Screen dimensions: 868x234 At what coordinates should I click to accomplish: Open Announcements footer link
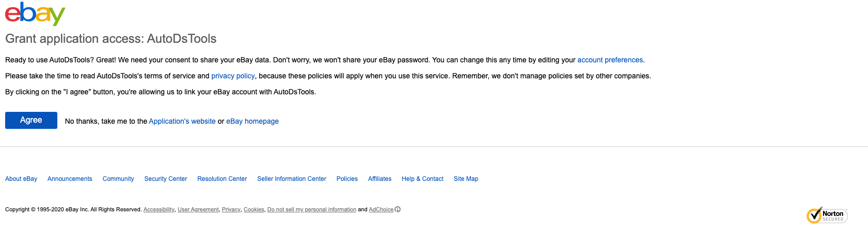[x=70, y=179]
